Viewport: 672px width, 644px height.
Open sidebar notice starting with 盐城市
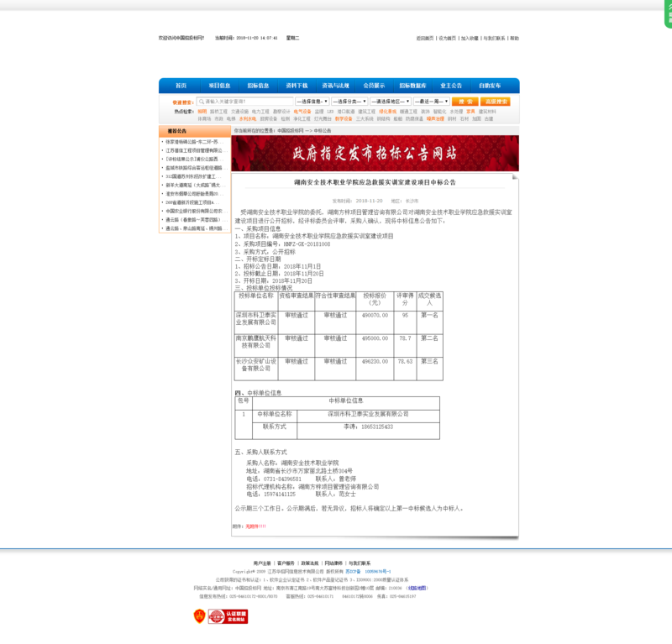pyautogui.click(x=197, y=168)
